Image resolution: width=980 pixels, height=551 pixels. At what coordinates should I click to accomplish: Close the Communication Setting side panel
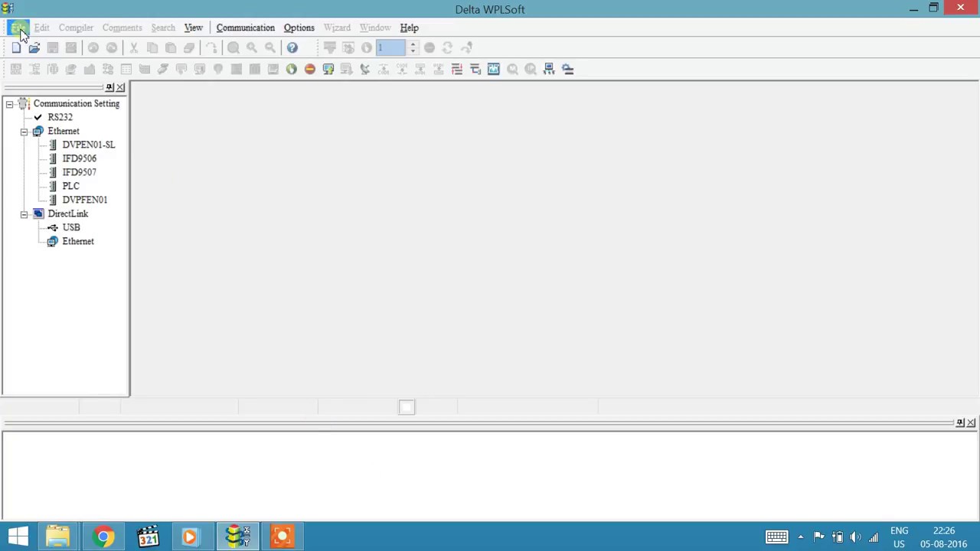pyautogui.click(x=121, y=87)
